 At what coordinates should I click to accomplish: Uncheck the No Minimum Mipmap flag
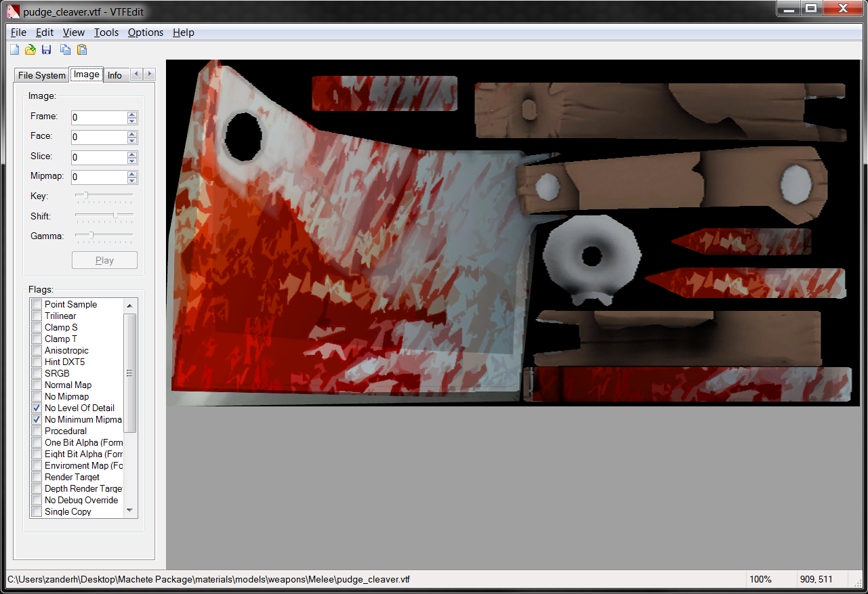37,420
